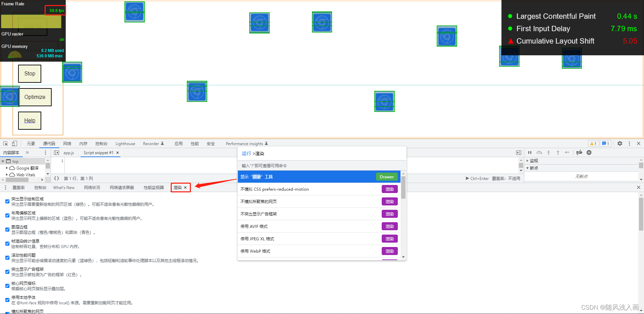Click the rendering panel vertical scrollbar

coord(641,214)
